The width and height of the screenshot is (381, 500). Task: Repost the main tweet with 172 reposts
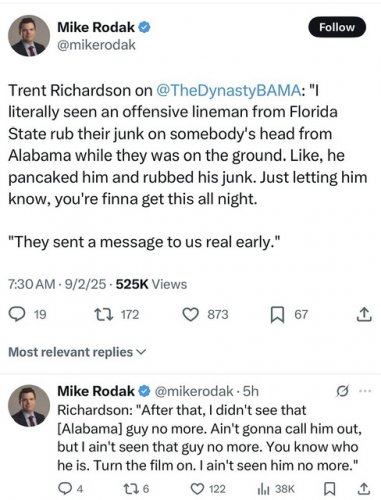(x=104, y=314)
